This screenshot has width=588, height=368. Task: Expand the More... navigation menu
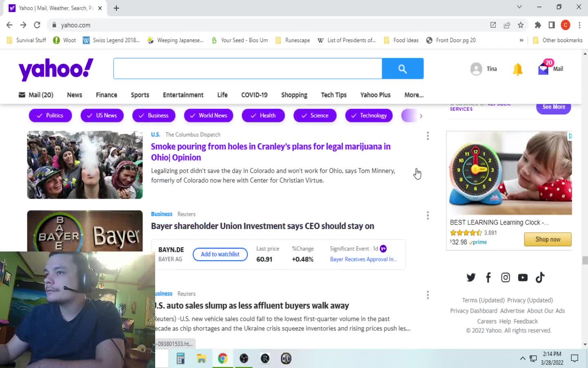414,95
